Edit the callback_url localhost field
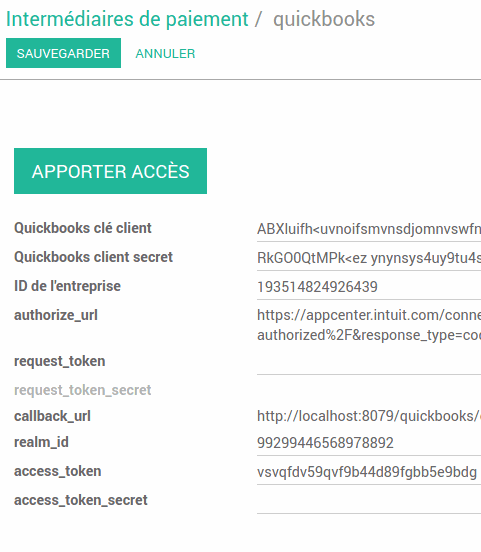The width and height of the screenshot is (481, 552). (x=369, y=416)
